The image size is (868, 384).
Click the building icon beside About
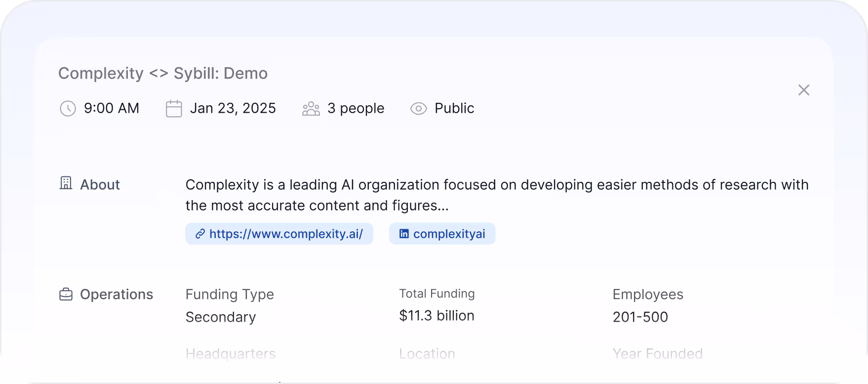(x=66, y=183)
